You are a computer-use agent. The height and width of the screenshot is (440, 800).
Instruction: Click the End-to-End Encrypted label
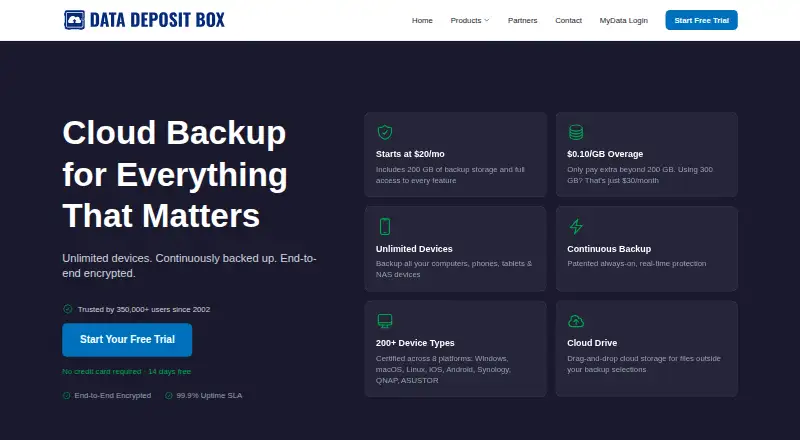coord(113,396)
